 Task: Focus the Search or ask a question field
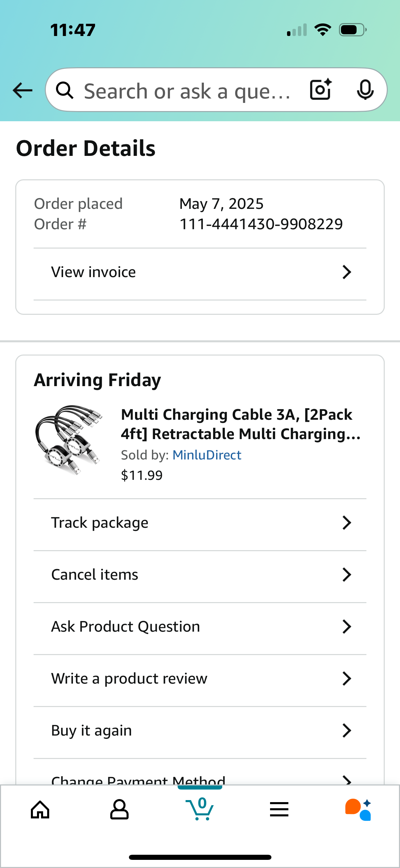[187, 91]
